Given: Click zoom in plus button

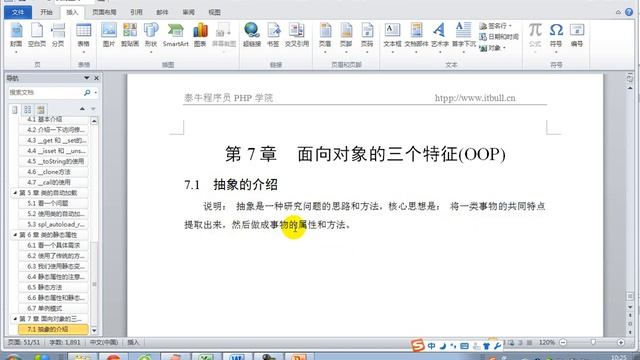Looking at the screenshot, I should click(621, 342).
